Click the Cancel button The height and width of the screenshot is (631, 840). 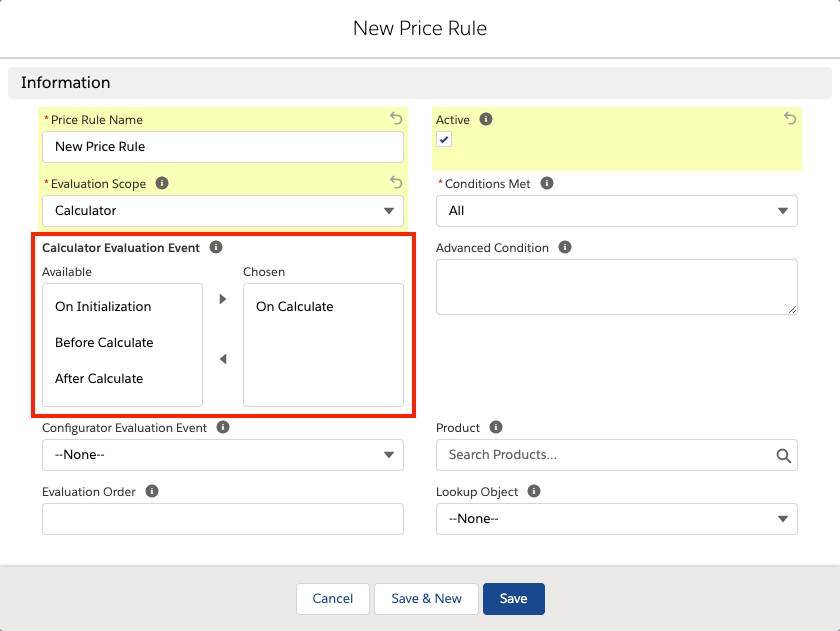333,598
